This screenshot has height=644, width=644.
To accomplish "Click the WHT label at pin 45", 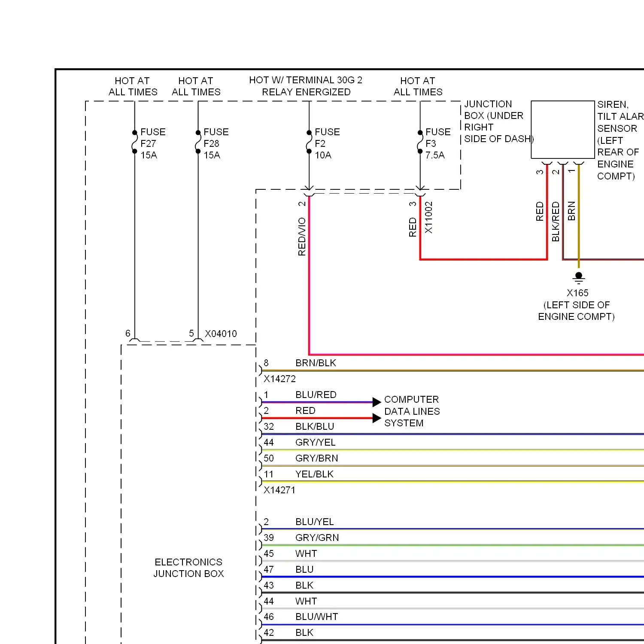I will pos(306,553).
